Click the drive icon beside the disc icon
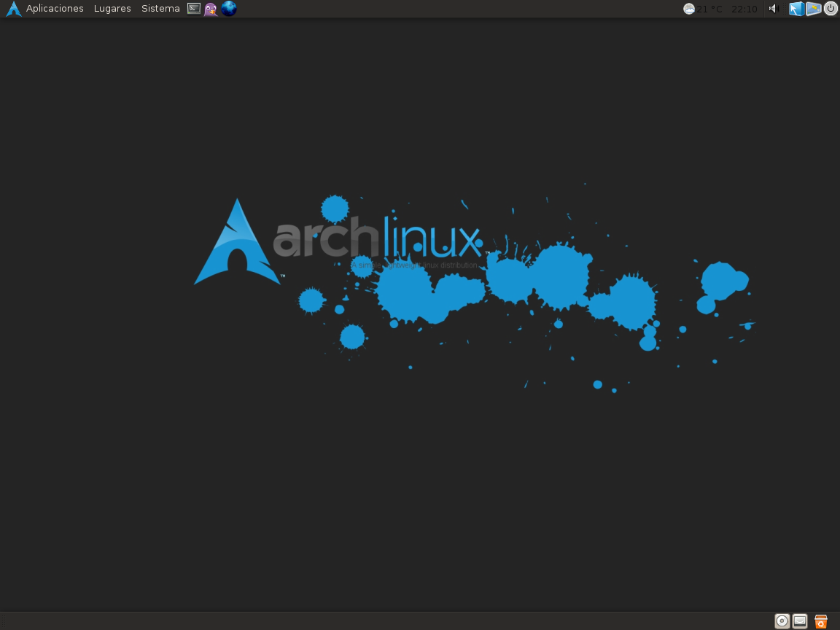 800,621
